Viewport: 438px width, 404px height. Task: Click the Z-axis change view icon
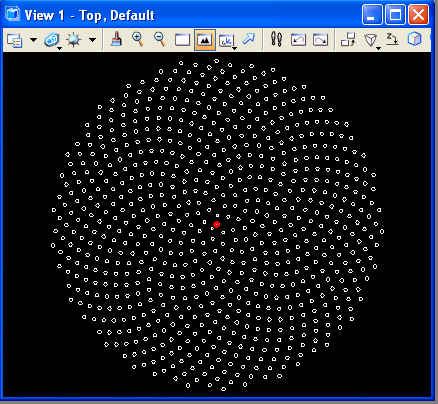pos(392,39)
